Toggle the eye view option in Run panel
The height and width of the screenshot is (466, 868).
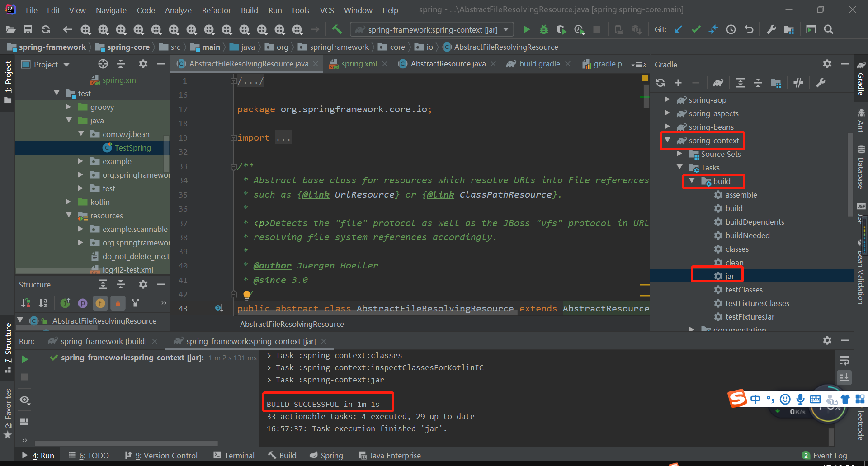[25, 400]
